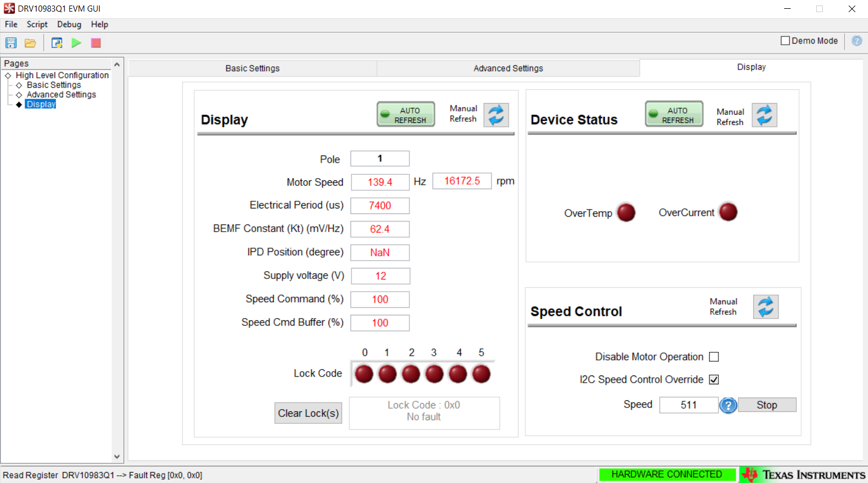This screenshot has width=868, height=483.
Task: Click the Pole value field
Action: [380, 158]
